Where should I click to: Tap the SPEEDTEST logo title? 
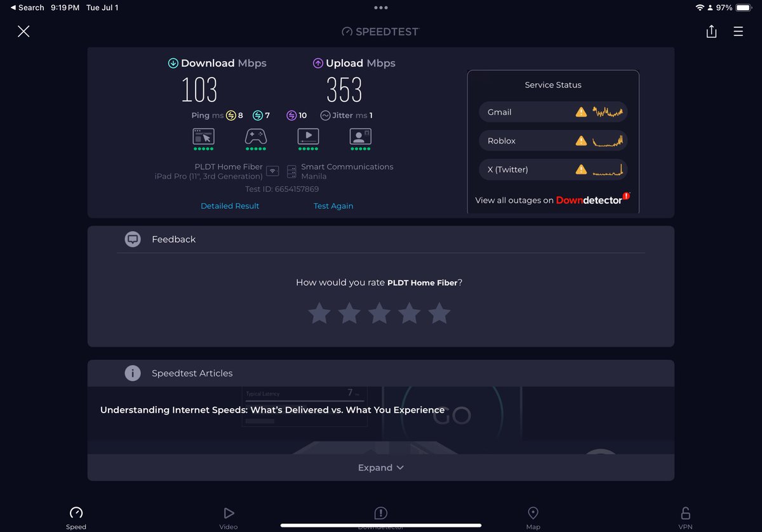pos(381,31)
